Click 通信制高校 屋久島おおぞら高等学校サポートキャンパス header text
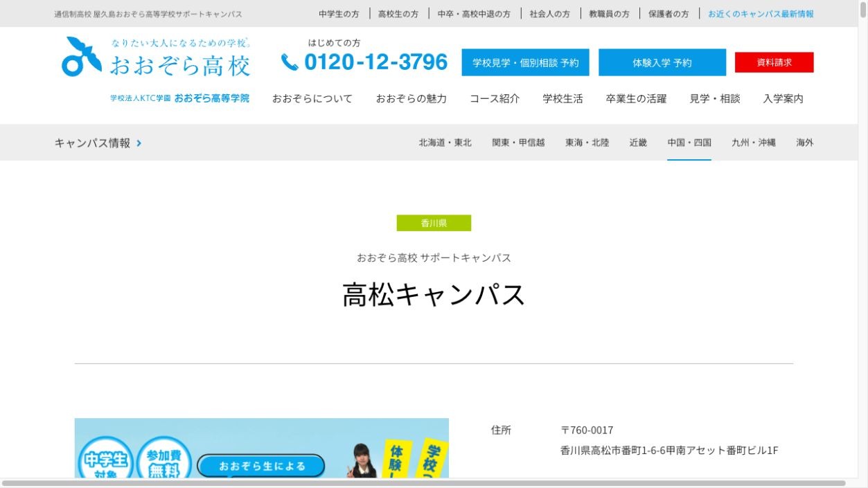The image size is (868, 488). click(x=148, y=14)
